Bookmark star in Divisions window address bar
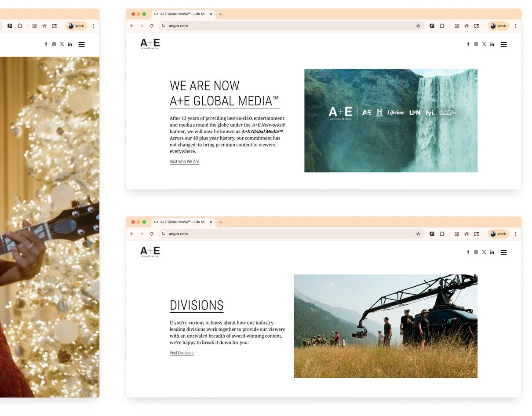 418,234
